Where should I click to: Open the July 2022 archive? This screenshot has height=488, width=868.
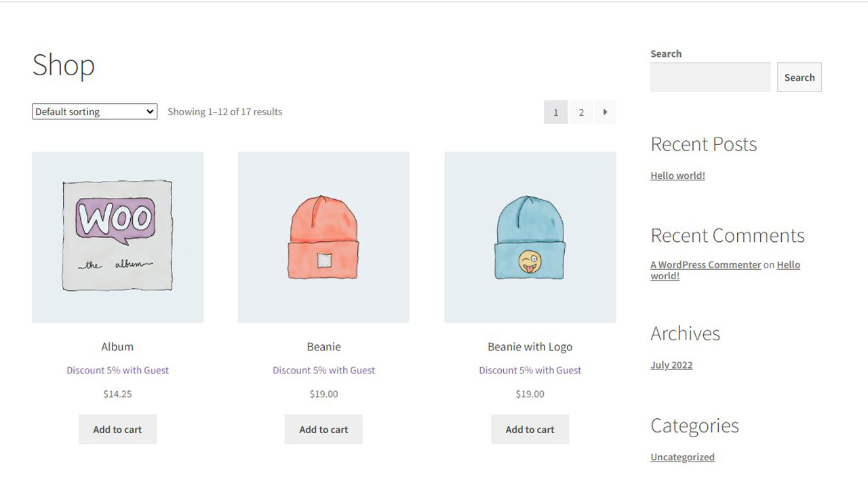(x=671, y=365)
